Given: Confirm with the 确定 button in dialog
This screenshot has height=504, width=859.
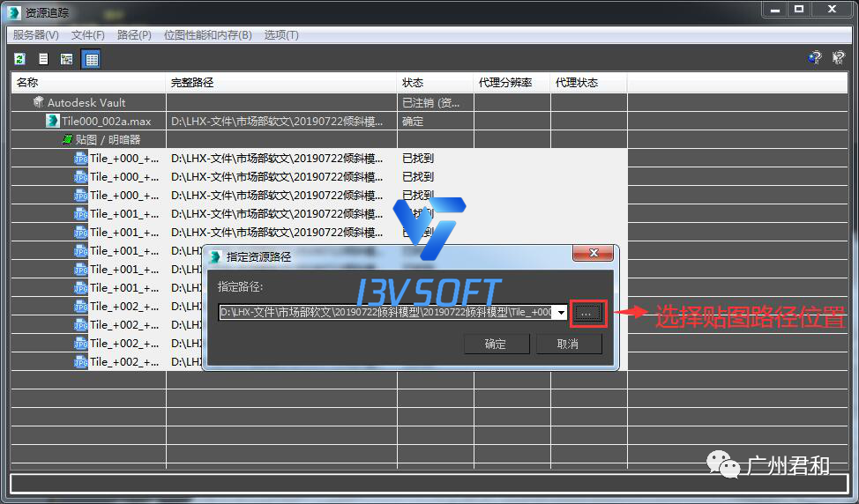Looking at the screenshot, I should click(497, 344).
